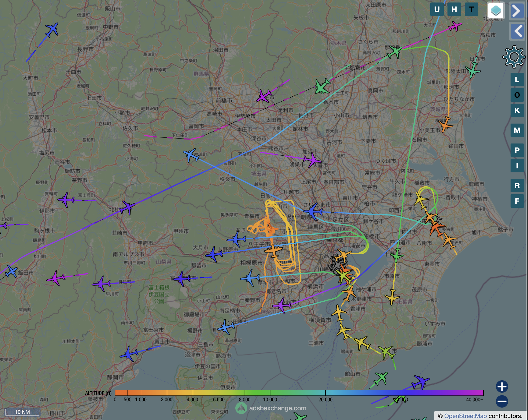Select blue aircraft near さいたま市

[313, 211]
